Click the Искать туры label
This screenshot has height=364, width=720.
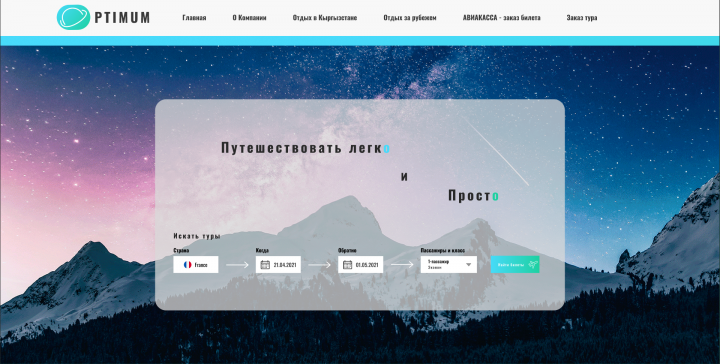click(197, 236)
